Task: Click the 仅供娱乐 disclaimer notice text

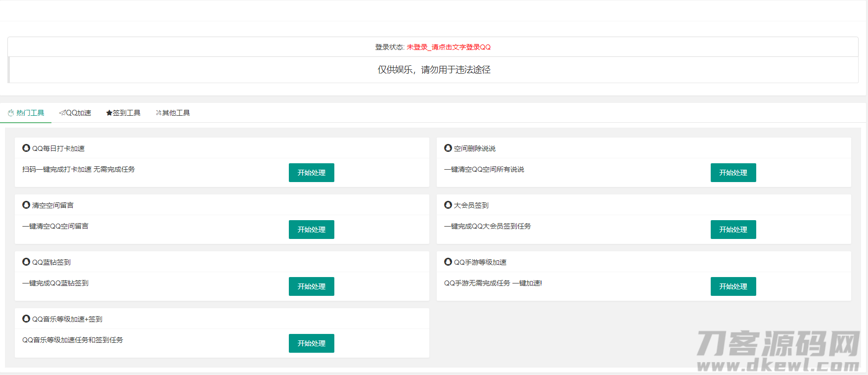Action: click(434, 70)
